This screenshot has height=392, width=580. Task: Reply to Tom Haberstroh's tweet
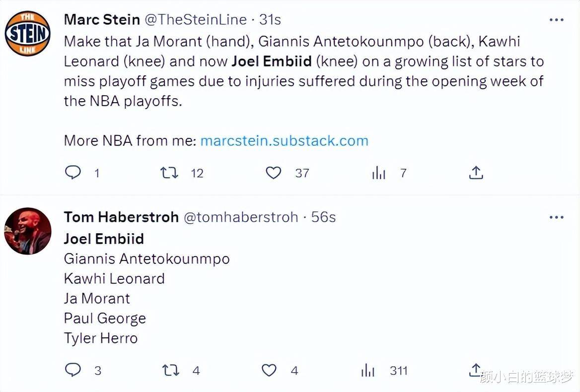pos(73,370)
